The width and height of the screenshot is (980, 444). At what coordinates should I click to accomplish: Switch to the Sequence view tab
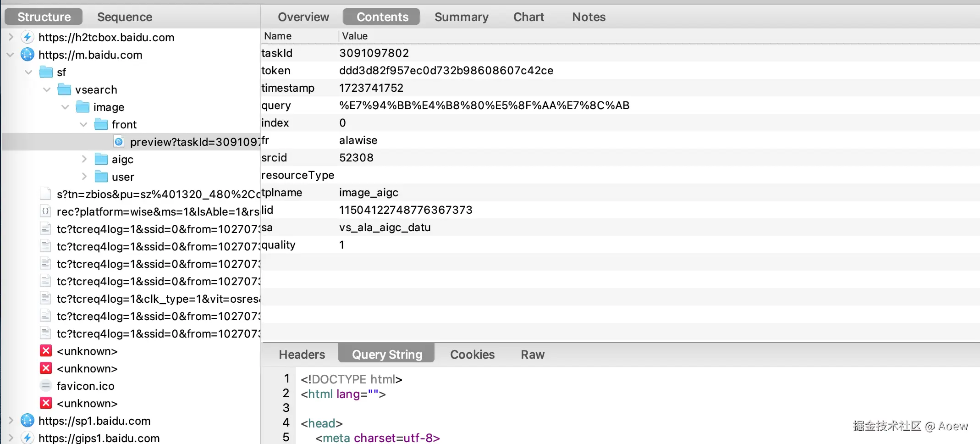point(125,17)
